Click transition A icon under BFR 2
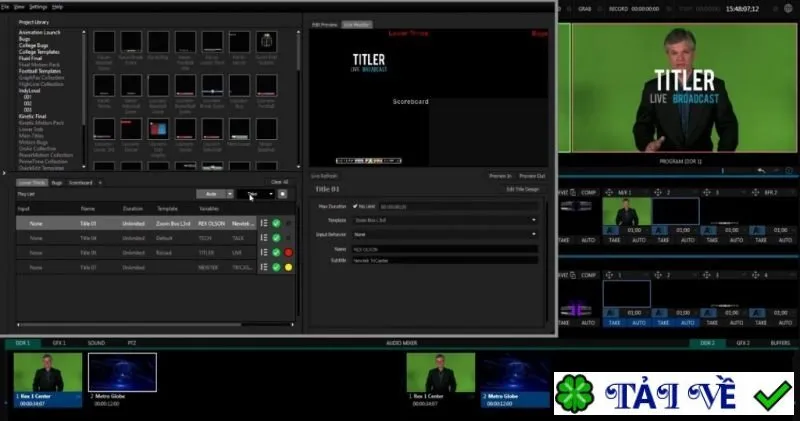 coord(757,231)
